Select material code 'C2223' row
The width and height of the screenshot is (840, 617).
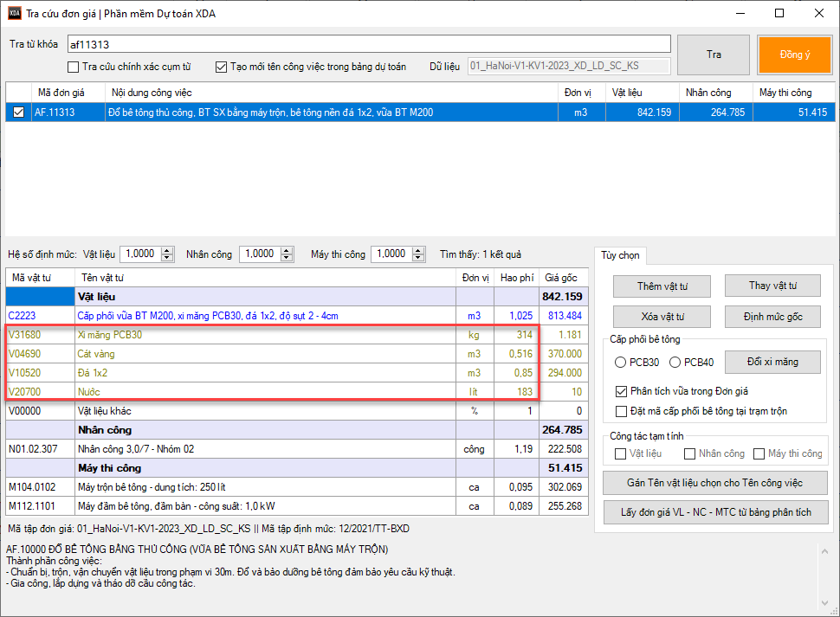297,316
